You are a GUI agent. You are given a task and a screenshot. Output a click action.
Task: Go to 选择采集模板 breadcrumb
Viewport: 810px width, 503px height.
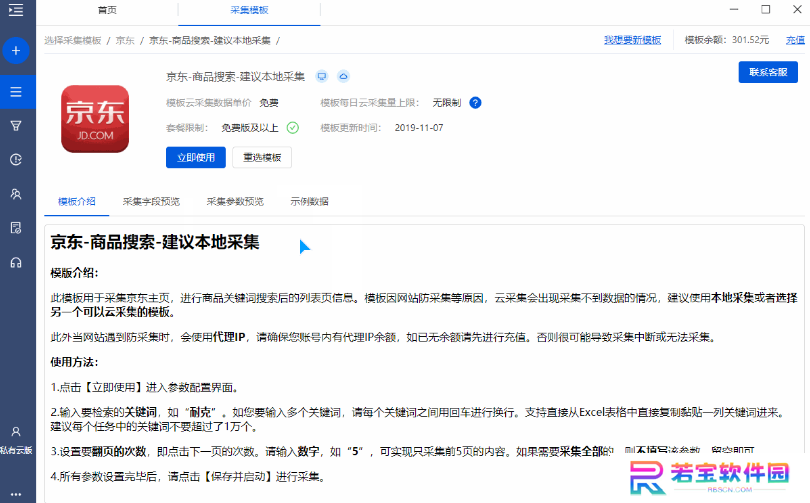[x=73, y=40]
